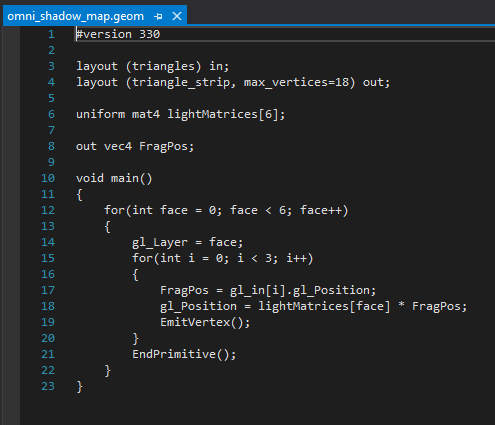The image size is (495, 425).
Task: Click 'for(int i = 0; i < 3; i++)' line
Action: (223, 258)
